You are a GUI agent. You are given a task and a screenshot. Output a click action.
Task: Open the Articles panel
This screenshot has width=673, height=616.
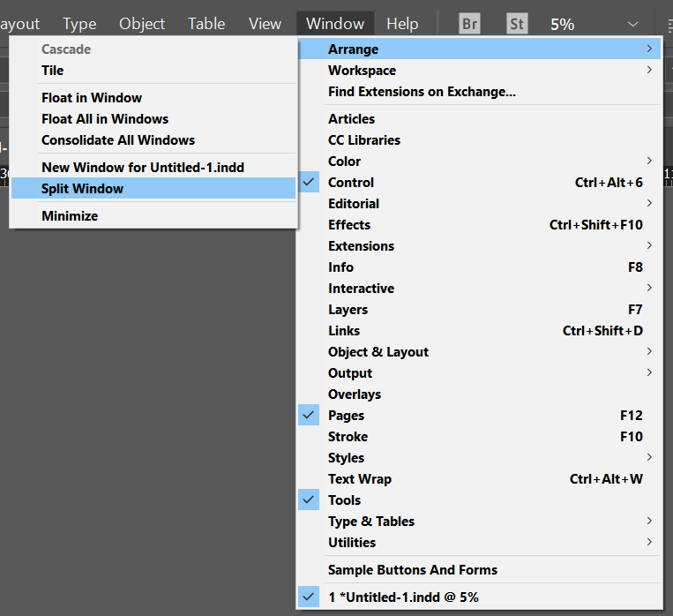(480, 118)
